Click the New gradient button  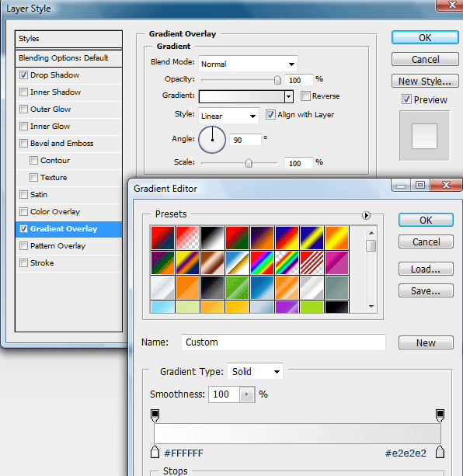tap(426, 342)
